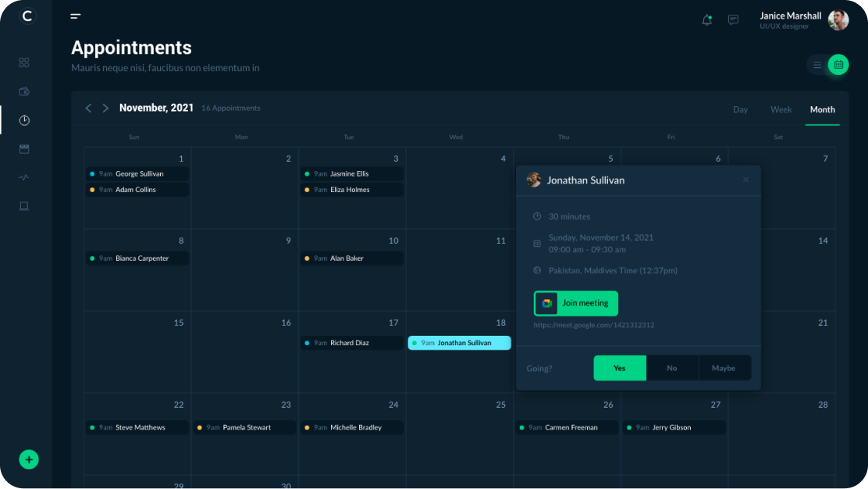Open the chat messages icon
The image size is (868, 489).
tap(733, 20)
